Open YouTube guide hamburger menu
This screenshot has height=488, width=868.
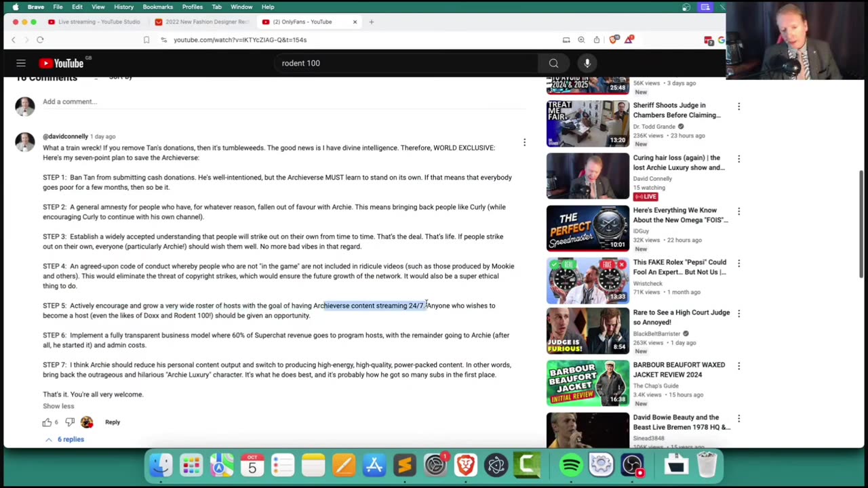(21, 63)
